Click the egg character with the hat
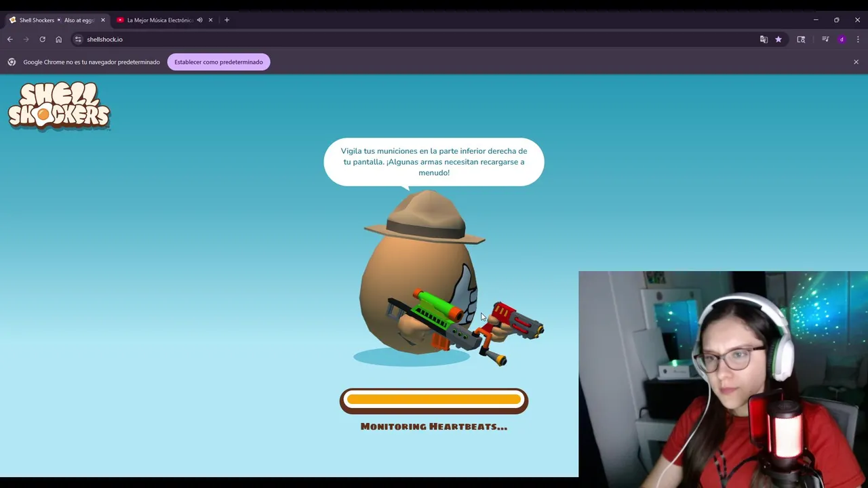 434,278
